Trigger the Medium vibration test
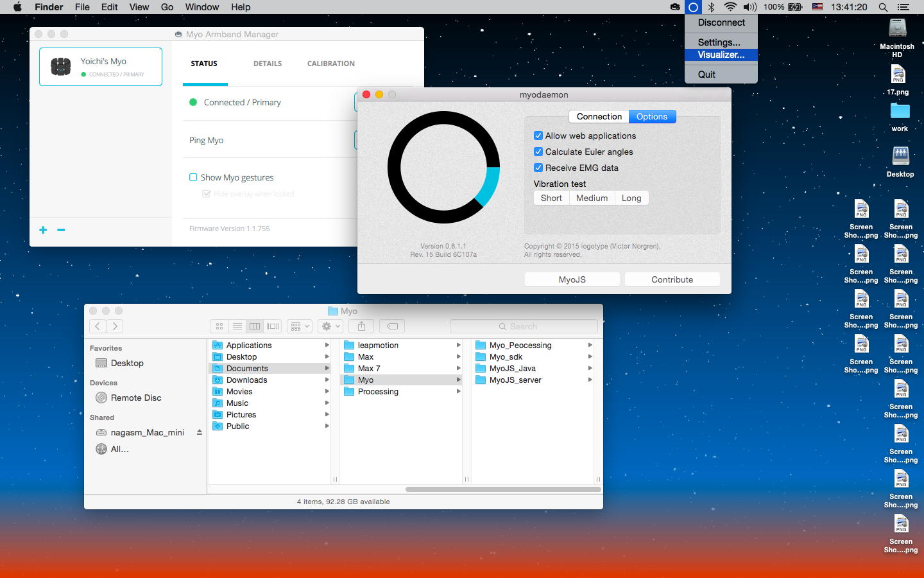 (592, 198)
